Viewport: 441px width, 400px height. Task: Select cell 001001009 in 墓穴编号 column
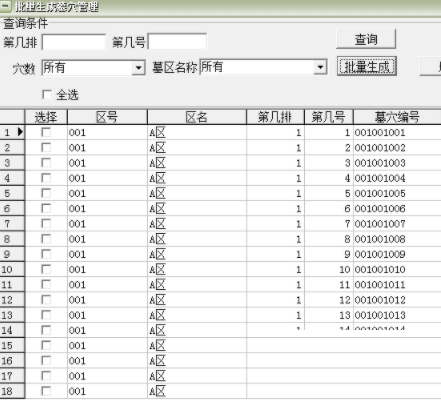pyautogui.click(x=397, y=254)
